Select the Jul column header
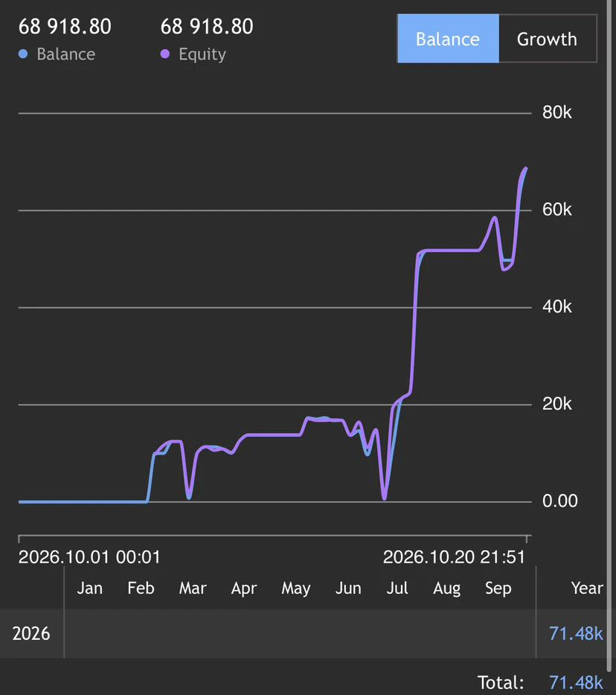The width and height of the screenshot is (616, 695). tap(397, 588)
